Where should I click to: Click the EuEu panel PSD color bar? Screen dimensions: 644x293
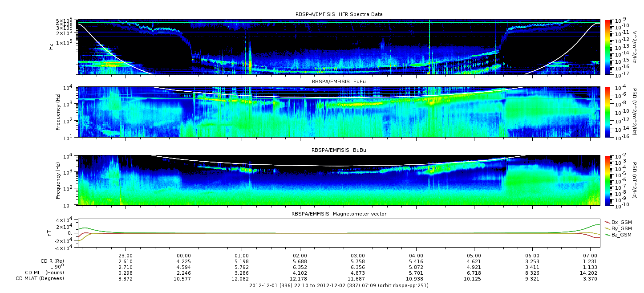pyautogui.click(x=608, y=112)
